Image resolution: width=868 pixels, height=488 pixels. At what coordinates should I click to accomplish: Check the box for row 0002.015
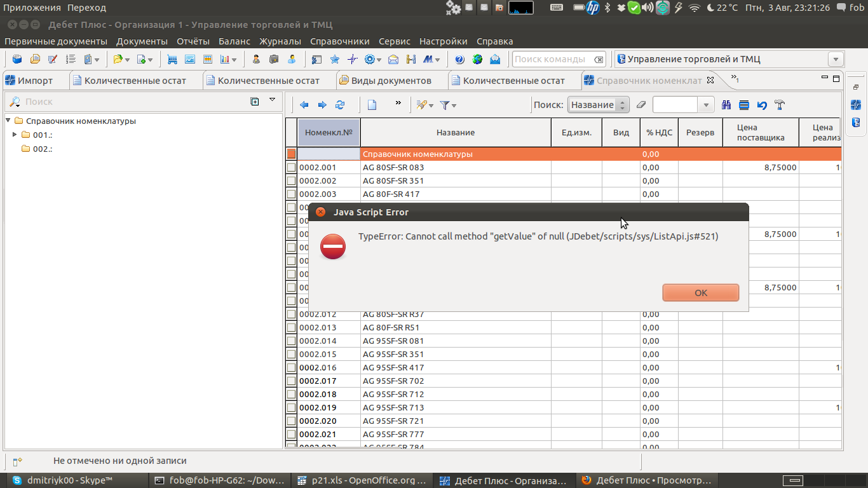(291, 355)
